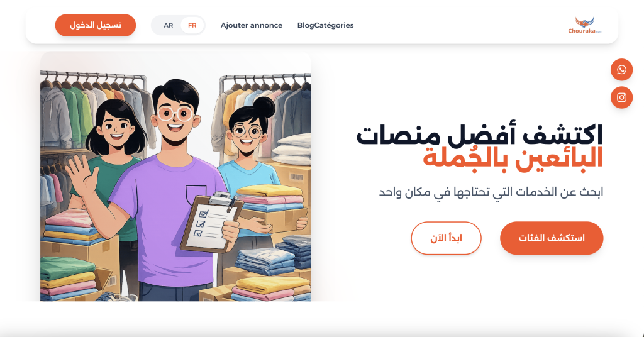Image resolution: width=644 pixels, height=337 pixels.
Task: Open the Ajouter annonce page
Action: coord(252,25)
